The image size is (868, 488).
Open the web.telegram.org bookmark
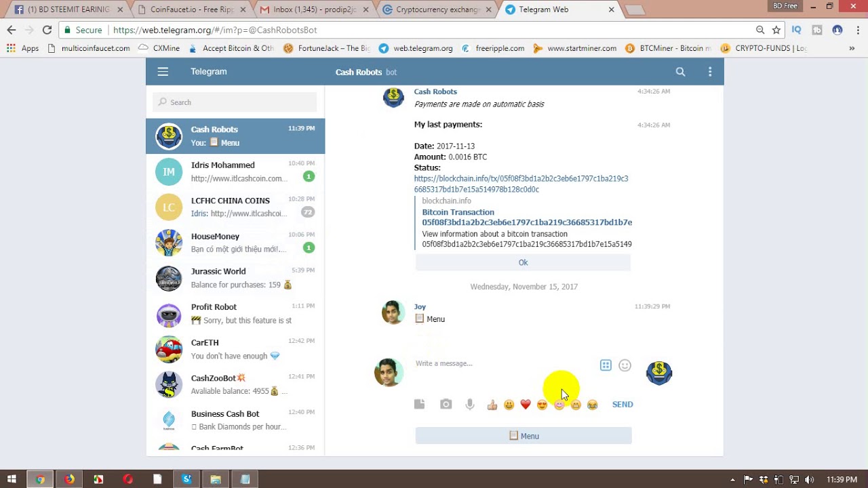pyautogui.click(x=416, y=48)
